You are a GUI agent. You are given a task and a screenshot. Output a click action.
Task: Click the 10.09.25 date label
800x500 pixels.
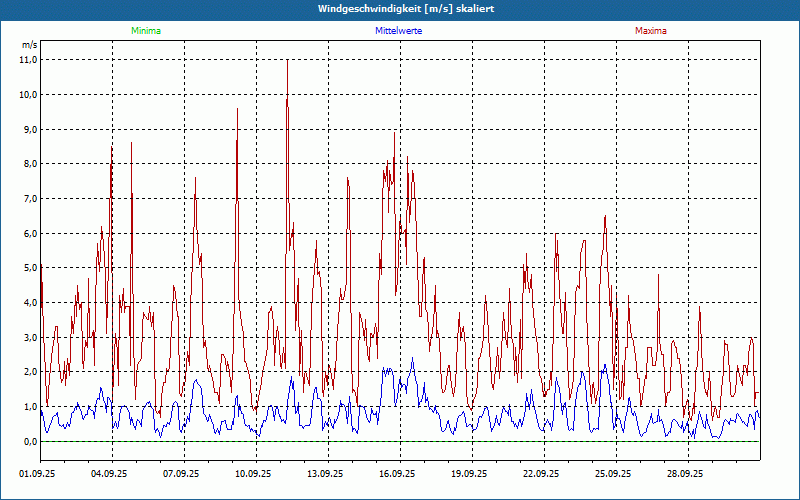pos(253,474)
